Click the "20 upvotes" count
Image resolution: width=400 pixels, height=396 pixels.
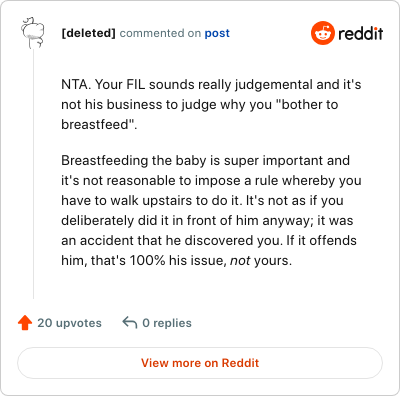[x=69, y=323]
